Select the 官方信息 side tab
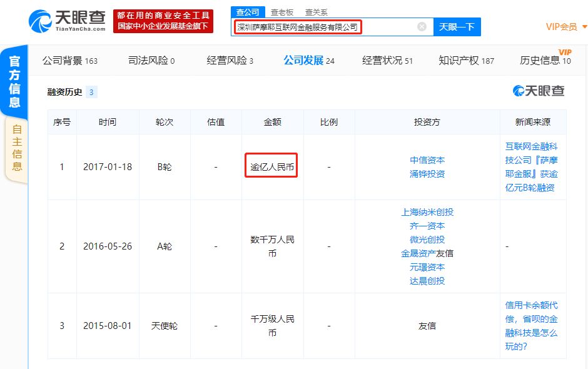 pyautogui.click(x=14, y=81)
